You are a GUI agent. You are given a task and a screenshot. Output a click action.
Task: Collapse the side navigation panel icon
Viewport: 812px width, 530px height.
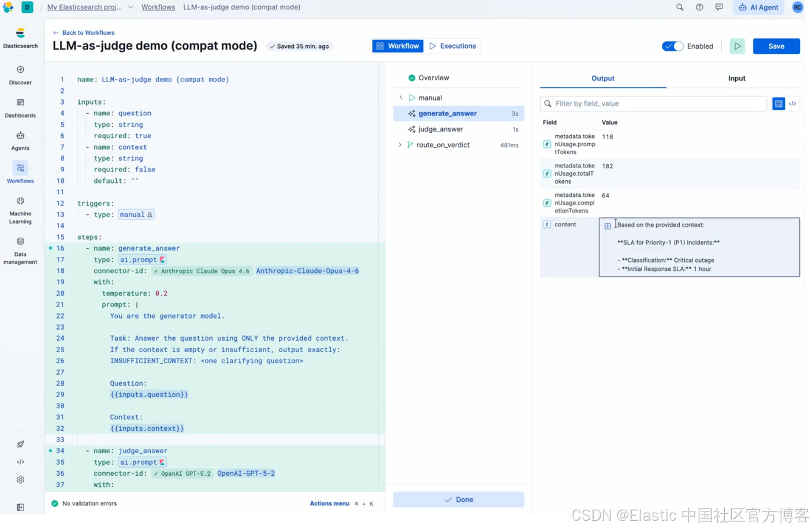(20, 507)
